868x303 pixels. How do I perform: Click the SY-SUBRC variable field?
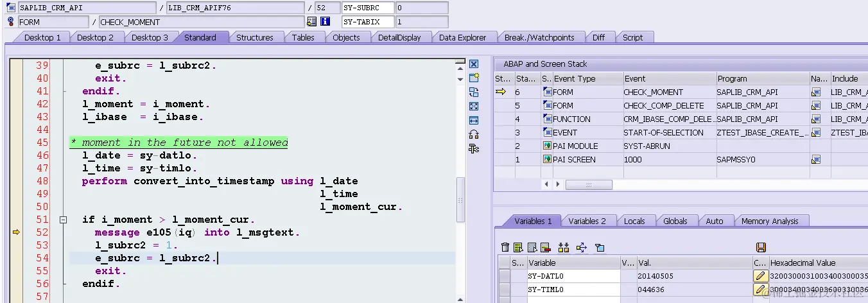point(367,8)
